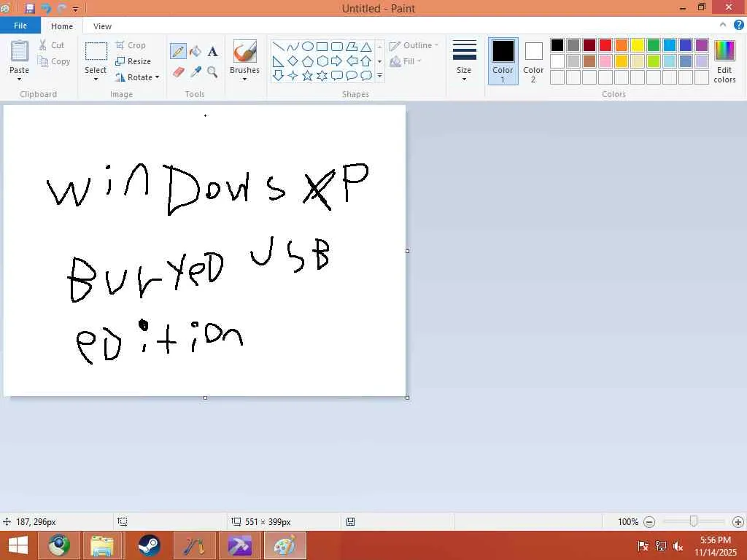
Task: Click the Edit colors button
Action: (724, 62)
